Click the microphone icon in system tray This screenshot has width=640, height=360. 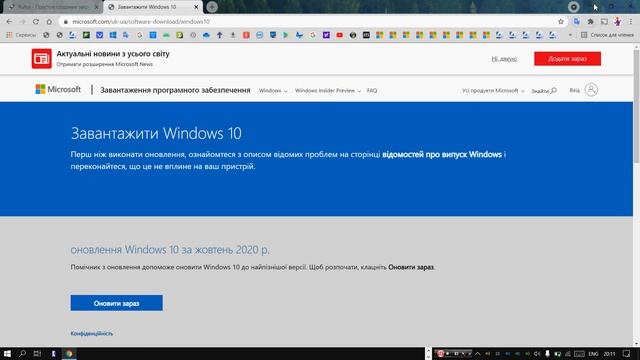click(547, 354)
